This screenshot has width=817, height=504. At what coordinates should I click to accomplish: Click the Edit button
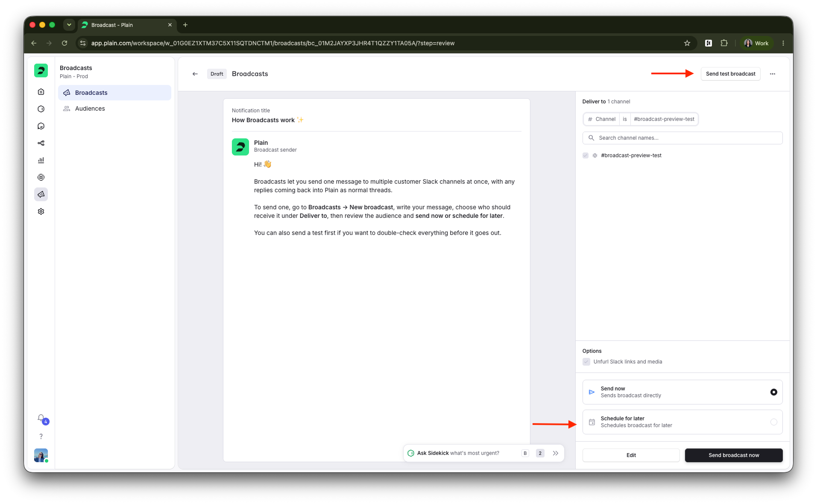[x=631, y=455]
